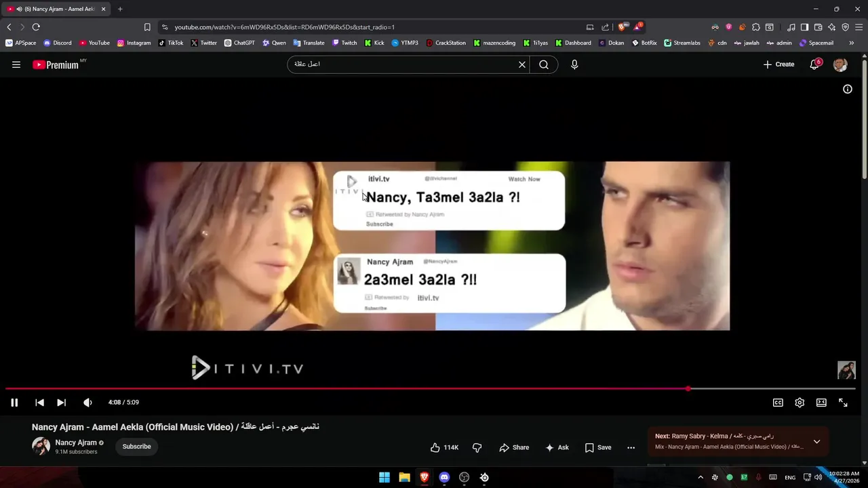Click channel watermark thumbnail in video corner

[x=846, y=370]
